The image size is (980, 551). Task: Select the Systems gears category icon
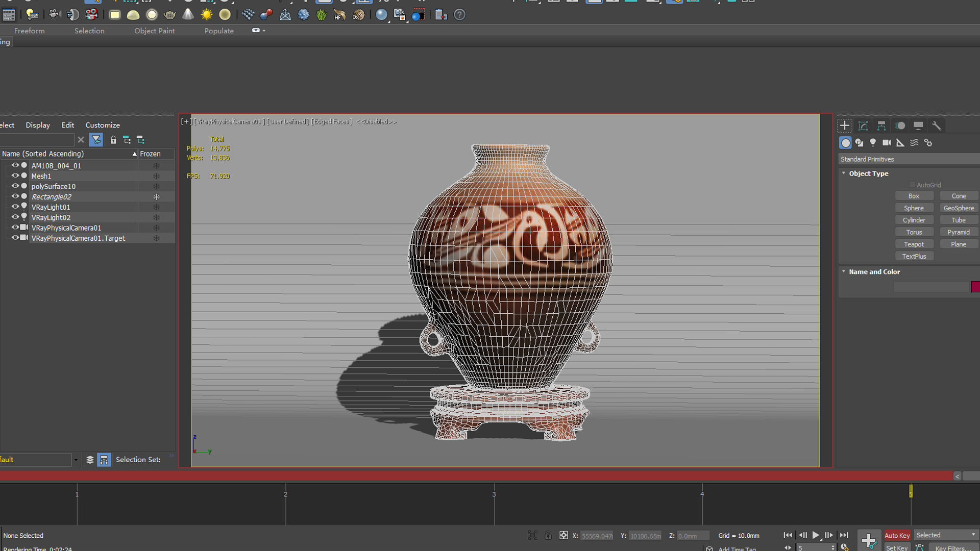pyautogui.click(x=928, y=143)
